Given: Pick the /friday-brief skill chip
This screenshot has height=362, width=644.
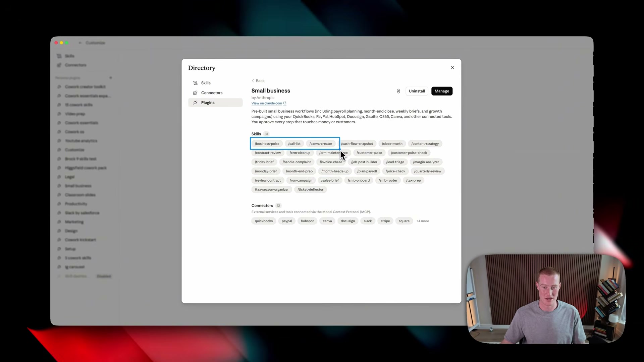Looking at the screenshot, I should (264, 162).
